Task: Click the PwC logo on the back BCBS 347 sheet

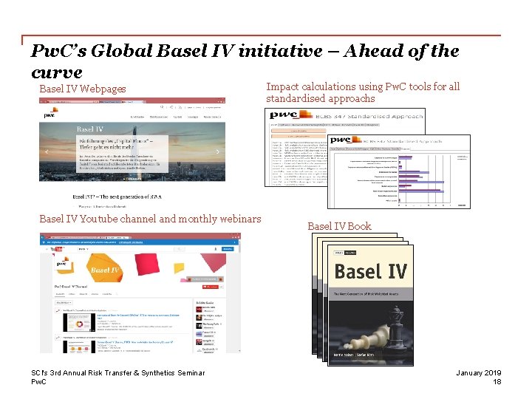Action: (291, 115)
